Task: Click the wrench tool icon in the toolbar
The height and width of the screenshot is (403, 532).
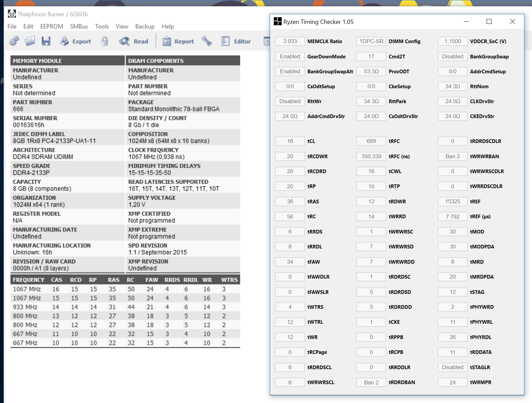Action: click(207, 41)
